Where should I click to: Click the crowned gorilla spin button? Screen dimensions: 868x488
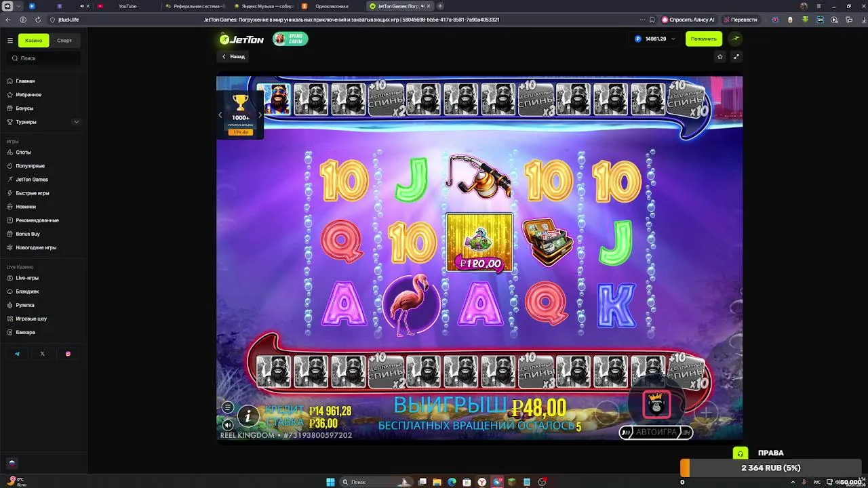656,405
